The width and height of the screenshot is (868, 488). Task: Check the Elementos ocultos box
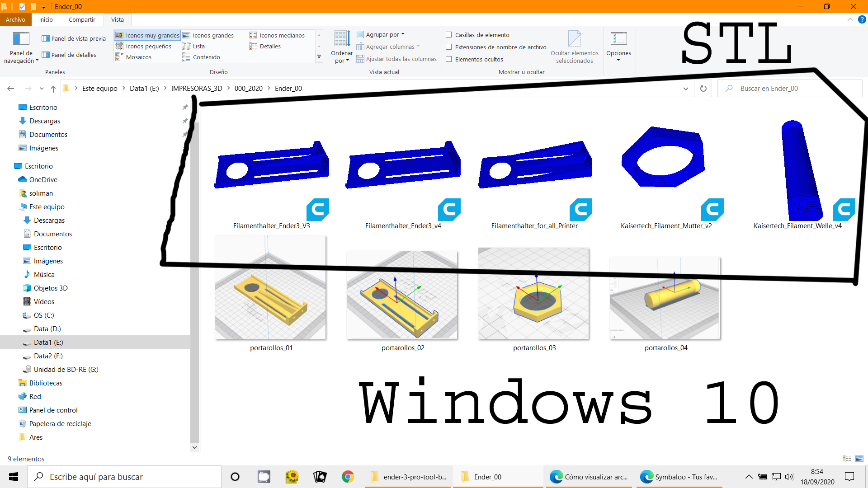[x=449, y=59]
